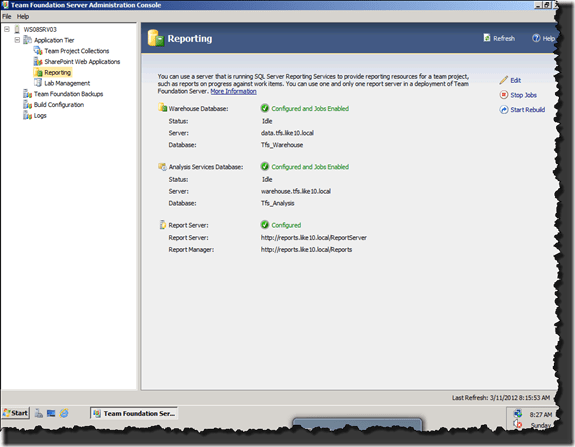Open Lab Management node

(x=67, y=83)
